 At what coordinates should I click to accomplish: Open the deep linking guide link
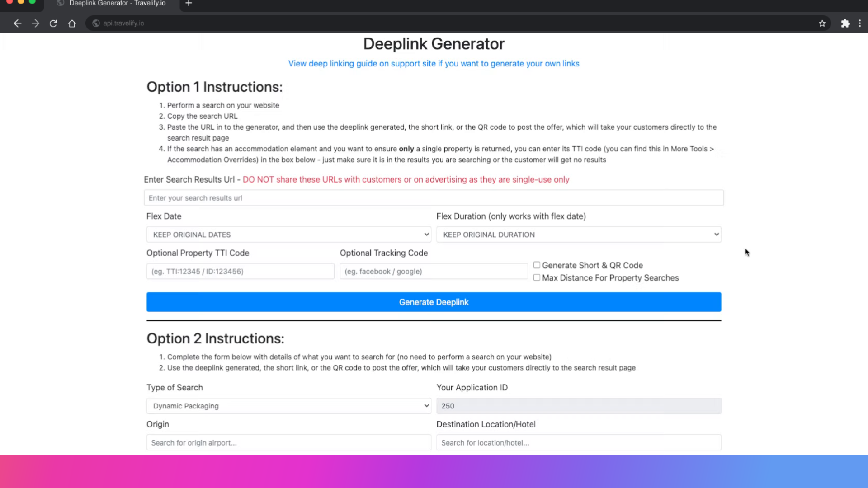tap(434, 63)
